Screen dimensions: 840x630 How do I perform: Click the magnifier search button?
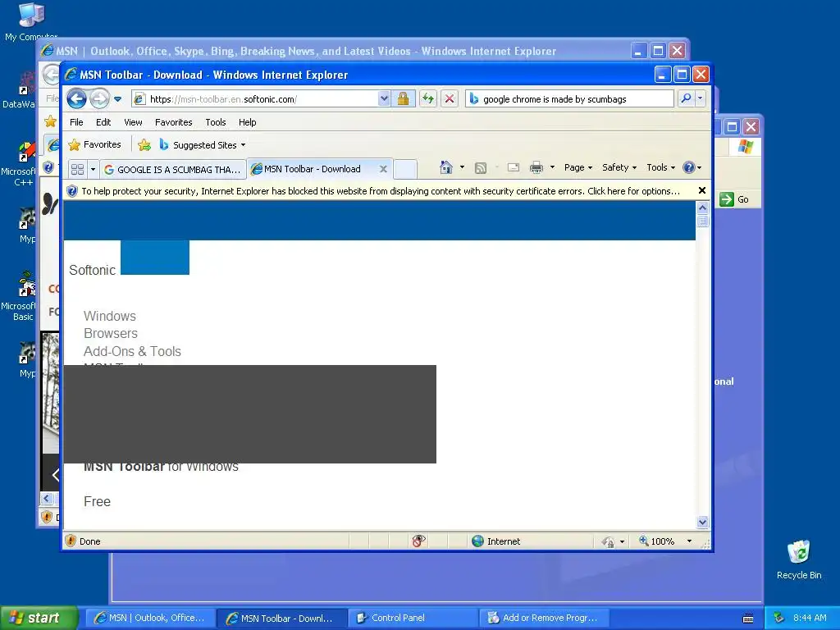686,98
